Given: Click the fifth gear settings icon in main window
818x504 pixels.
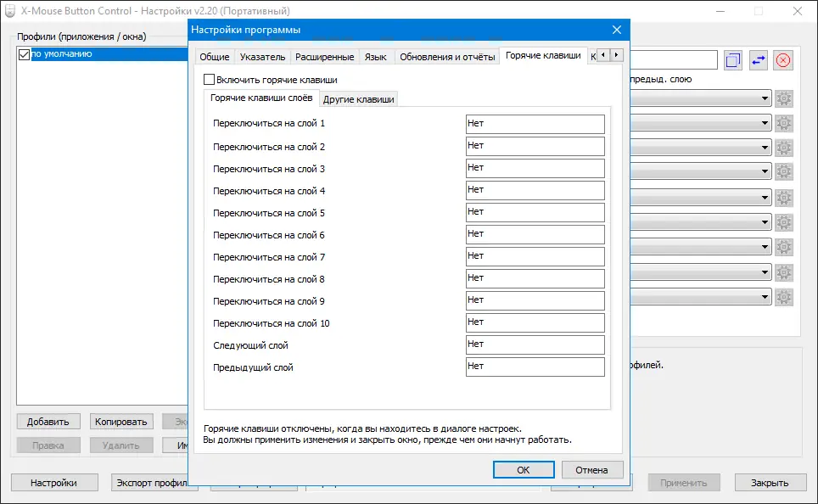Looking at the screenshot, I should pos(783,198).
